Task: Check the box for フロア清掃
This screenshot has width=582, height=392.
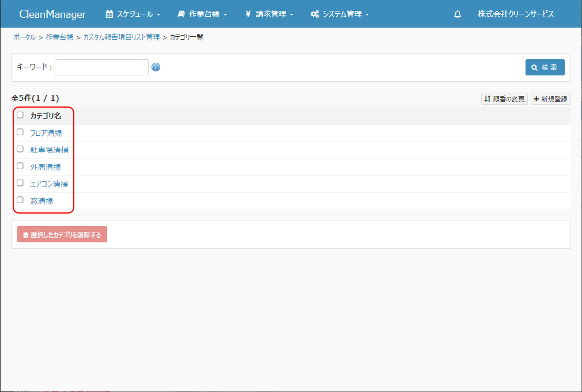Action: pyautogui.click(x=20, y=132)
